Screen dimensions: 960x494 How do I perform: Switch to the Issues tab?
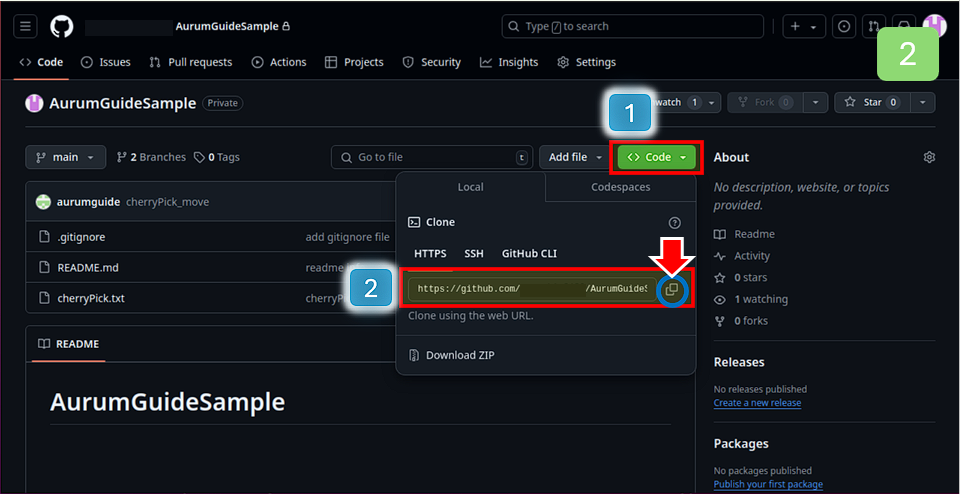coord(106,62)
